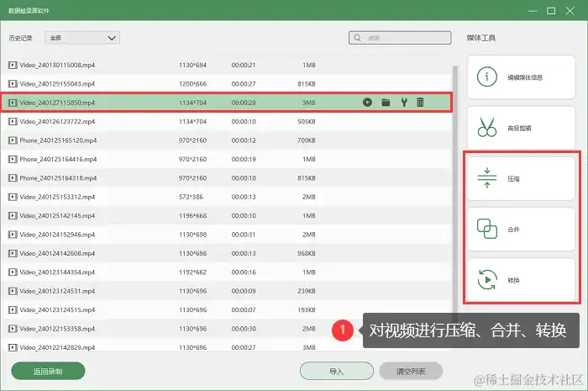Click file icon beside Video_240125142145.mp4
The image size is (588, 391).
coord(13,216)
